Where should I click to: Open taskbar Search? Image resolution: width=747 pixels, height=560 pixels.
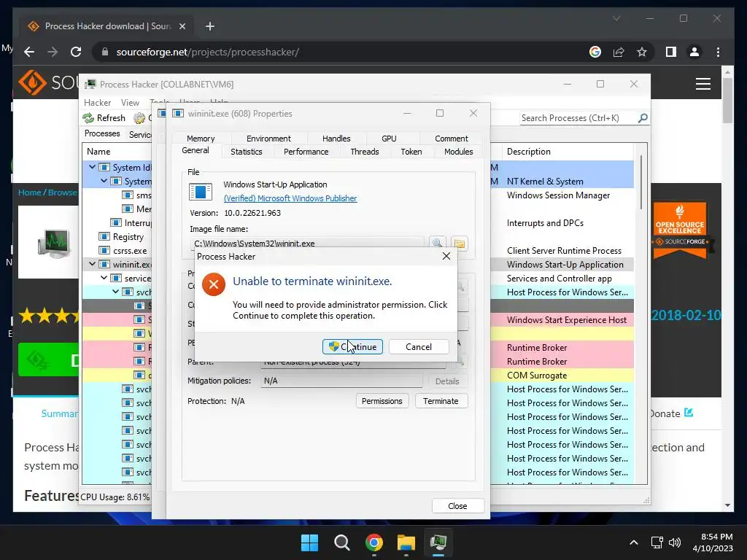(341, 542)
